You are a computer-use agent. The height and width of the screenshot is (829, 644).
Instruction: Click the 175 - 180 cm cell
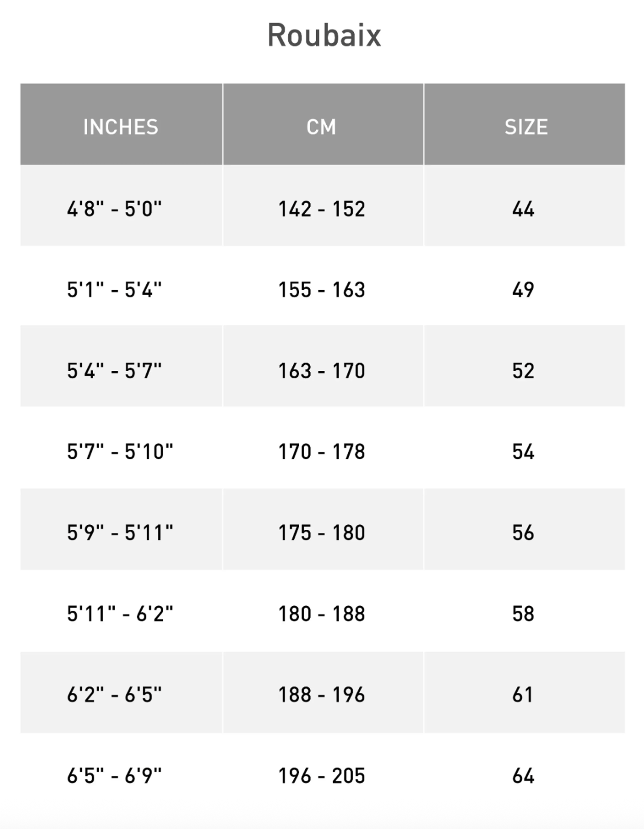coord(321,532)
